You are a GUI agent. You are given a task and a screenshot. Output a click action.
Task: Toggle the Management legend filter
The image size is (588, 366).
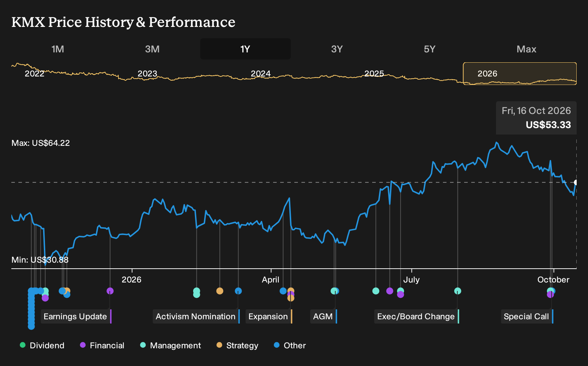click(x=171, y=345)
